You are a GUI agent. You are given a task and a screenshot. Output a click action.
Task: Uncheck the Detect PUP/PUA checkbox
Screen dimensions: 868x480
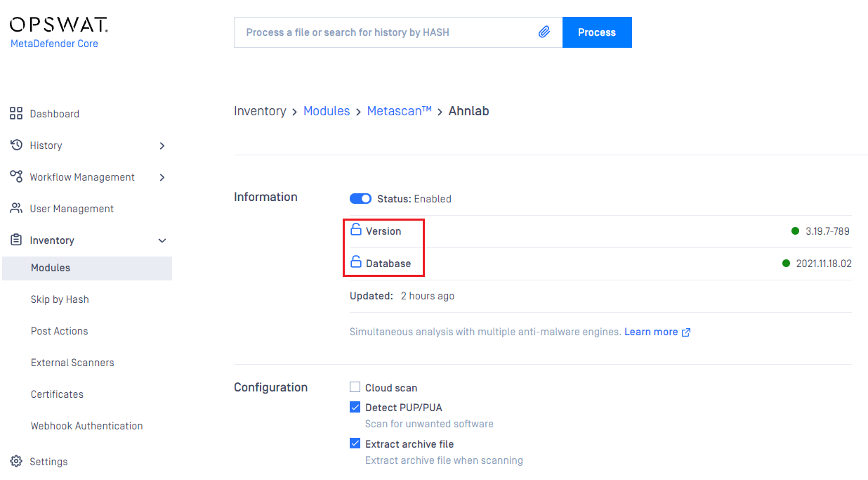click(x=355, y=407)
